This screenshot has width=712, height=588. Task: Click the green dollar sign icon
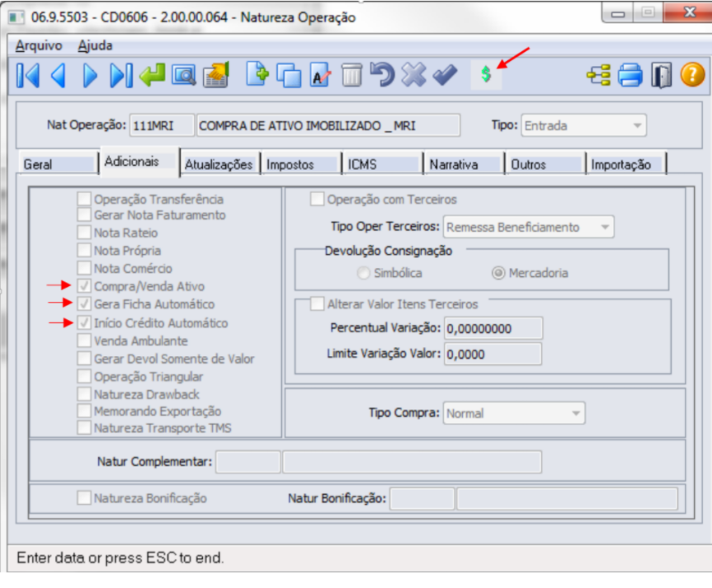(486, 74)
